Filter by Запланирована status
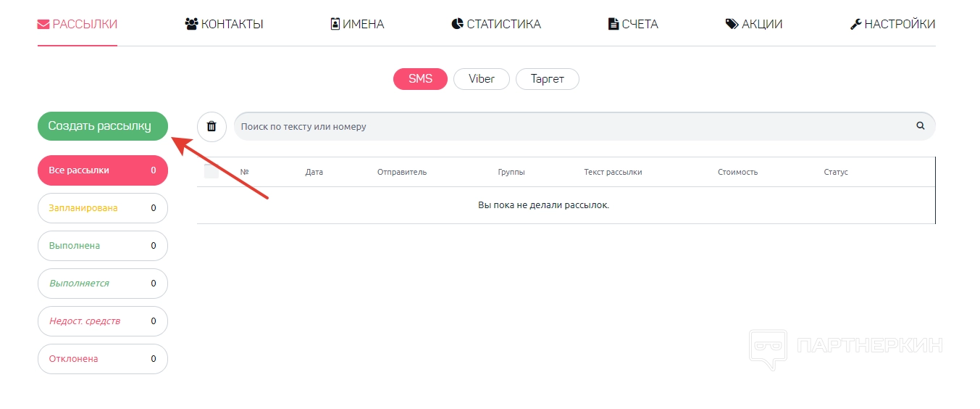 pos(102,208)
